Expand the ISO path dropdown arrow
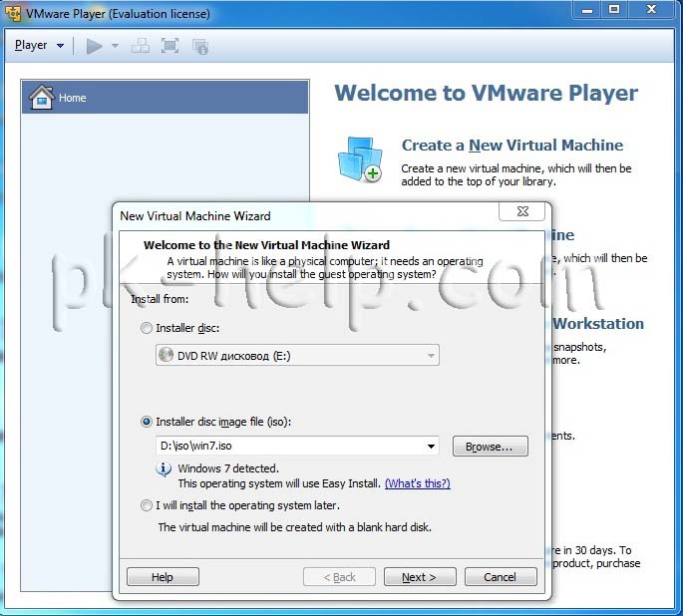This screenshot has height=616, width=683. point(431,447)
